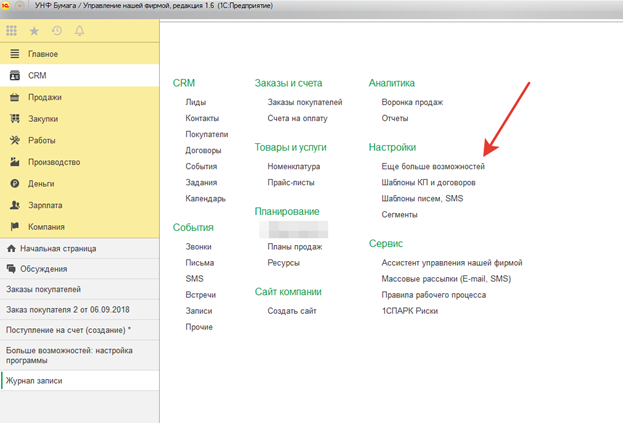Click the Производство factory icon
This screenshot has height=423, width=623.
(x=15, y=162)
